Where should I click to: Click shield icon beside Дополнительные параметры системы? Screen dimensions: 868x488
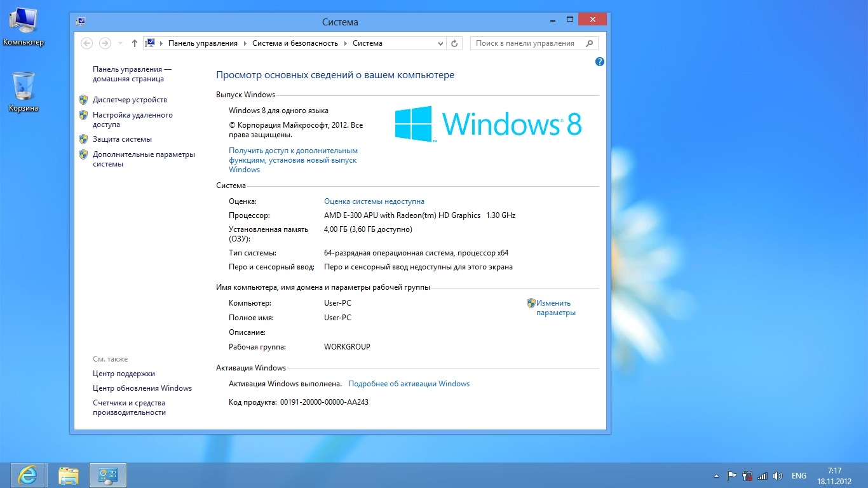83,154
